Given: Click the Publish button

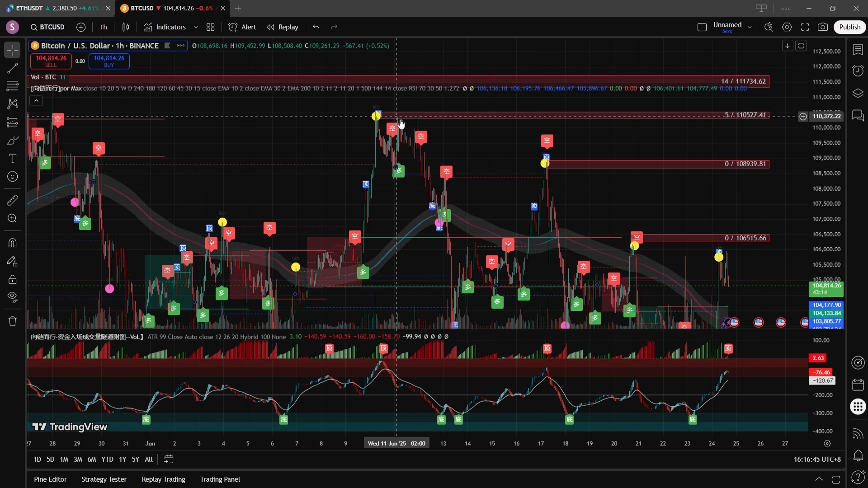Looking at the screenshot, I should tap(850, 27).
